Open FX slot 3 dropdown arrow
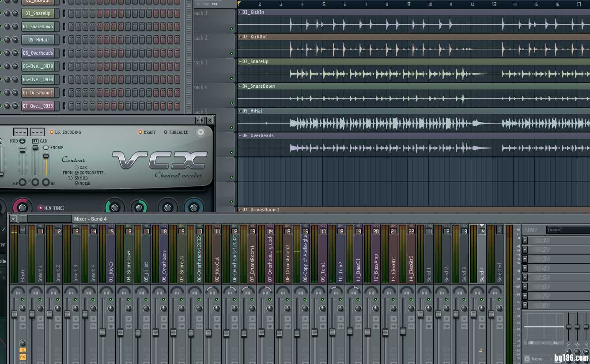 pyautogui.click(x=525, y=259)
